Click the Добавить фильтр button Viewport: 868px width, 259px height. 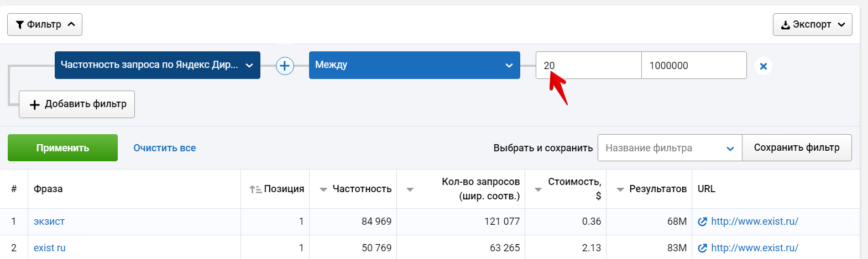click(x=77, y=104)
